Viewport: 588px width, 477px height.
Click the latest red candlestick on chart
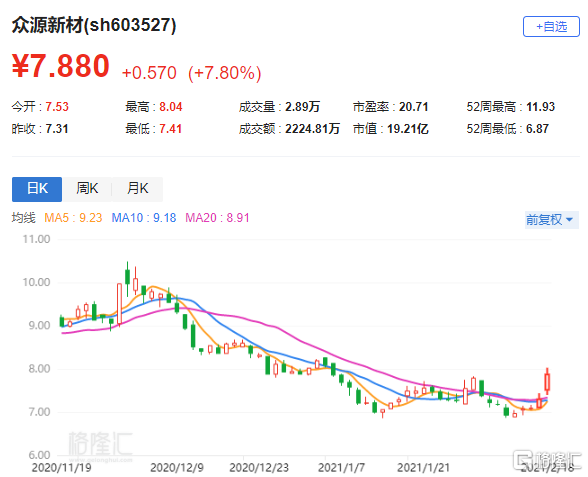tap(548, 382)
